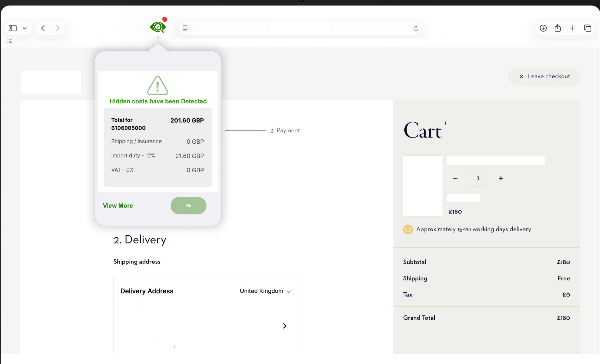Toggle the browser sidebar icon
This screenshot has height=364, width=600.
click(13, 28)
